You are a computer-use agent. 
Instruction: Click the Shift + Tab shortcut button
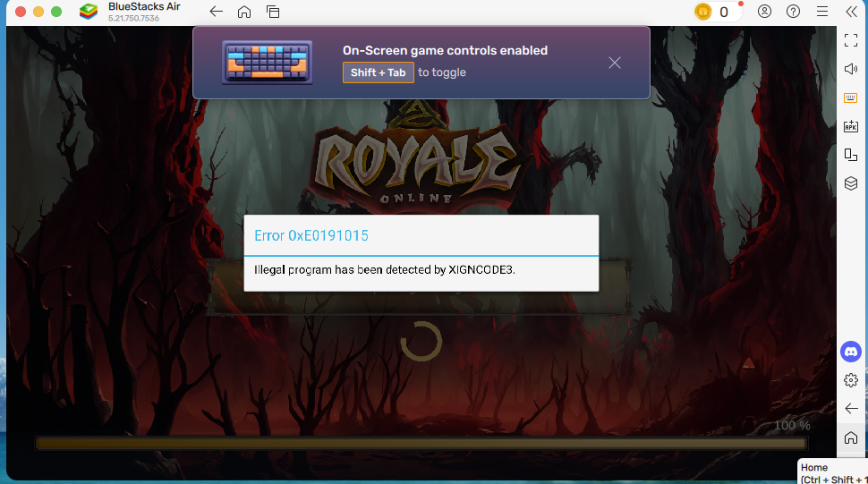pos(379,72)
